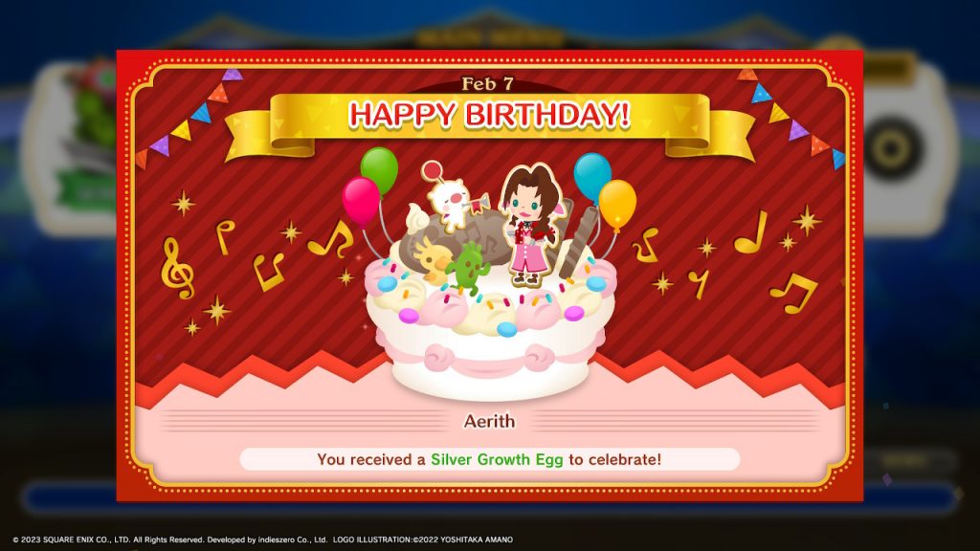Click the orange-yellow balloon
Image resolution: width=980 pixels, height=551 pixels.
pyautogui.click(x=617, y=205)
